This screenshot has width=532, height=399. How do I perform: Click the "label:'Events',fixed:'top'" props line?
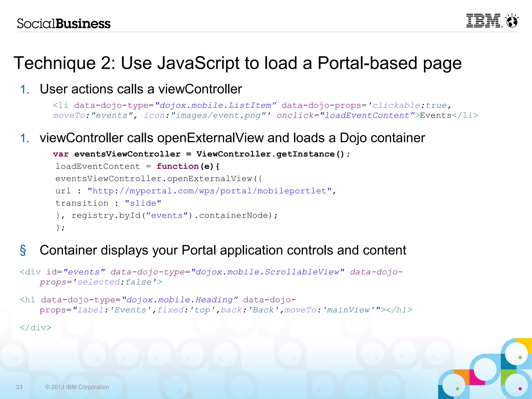click(226, 310)
